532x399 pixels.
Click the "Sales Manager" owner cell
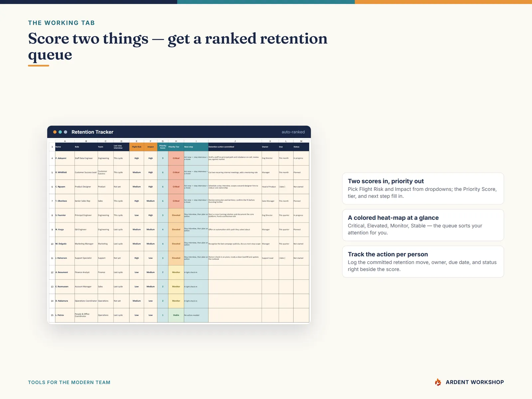click(x=270, y=201)
